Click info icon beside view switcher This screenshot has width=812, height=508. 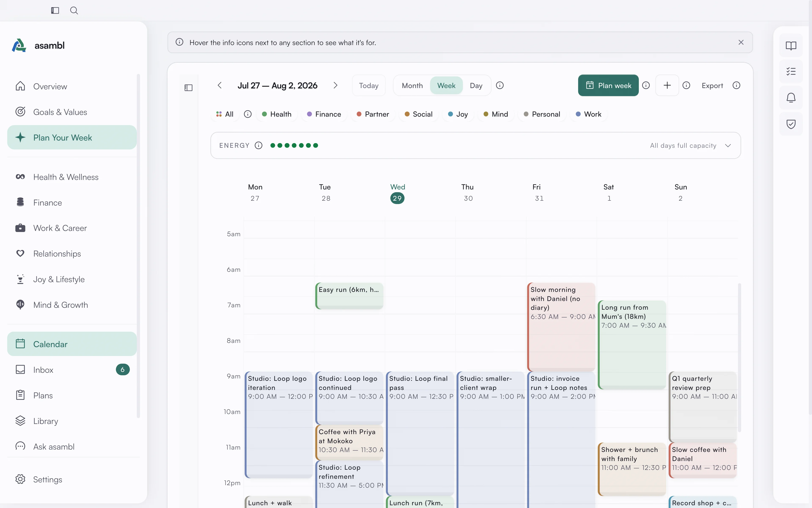coord(500,85)
